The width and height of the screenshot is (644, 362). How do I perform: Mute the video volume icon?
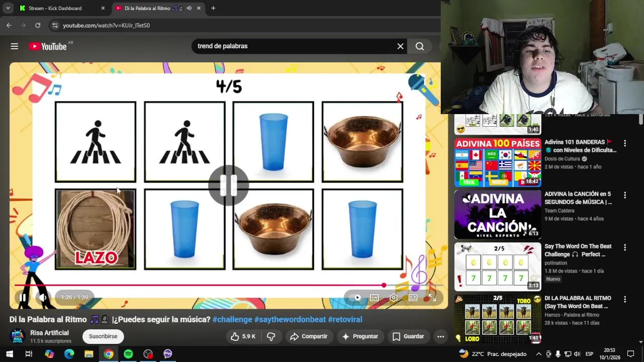43,298
